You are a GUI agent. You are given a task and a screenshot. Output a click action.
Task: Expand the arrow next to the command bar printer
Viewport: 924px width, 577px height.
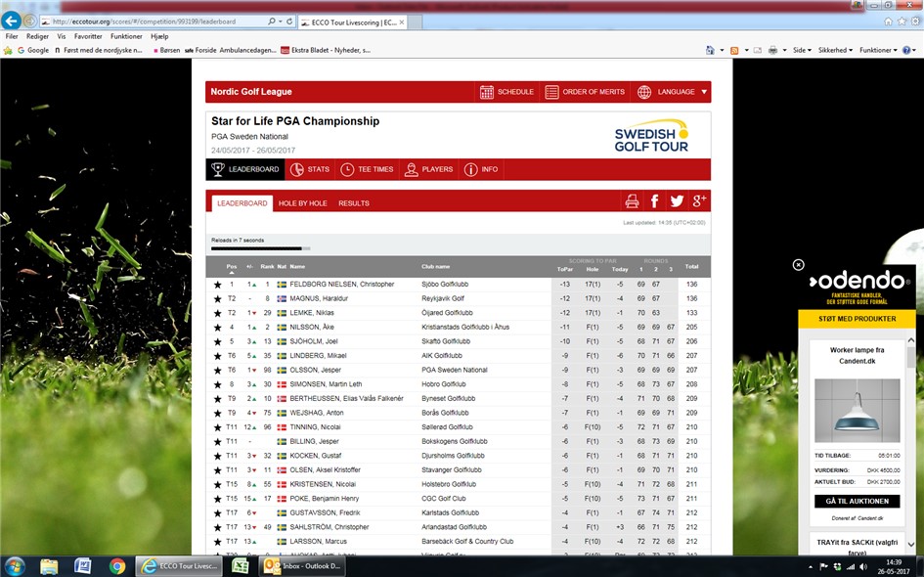pos(785,51)
